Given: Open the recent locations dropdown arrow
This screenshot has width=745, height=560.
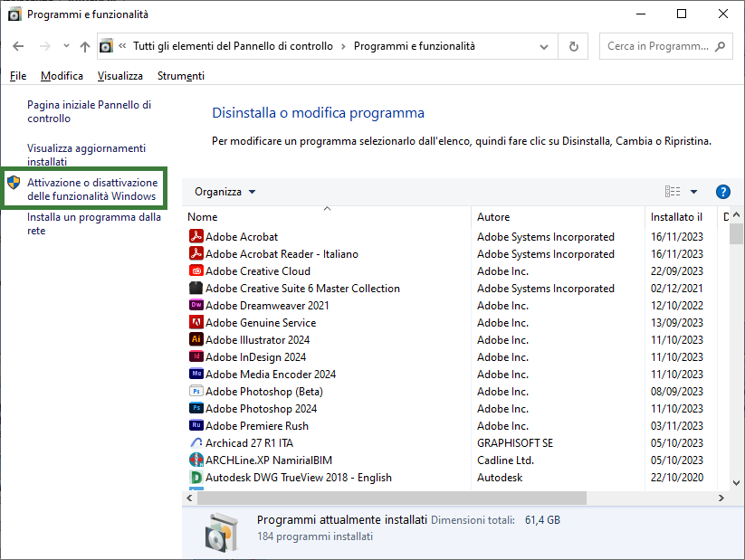Looking at the screenshot, I should pyautogui.click(x=66, y=46).
